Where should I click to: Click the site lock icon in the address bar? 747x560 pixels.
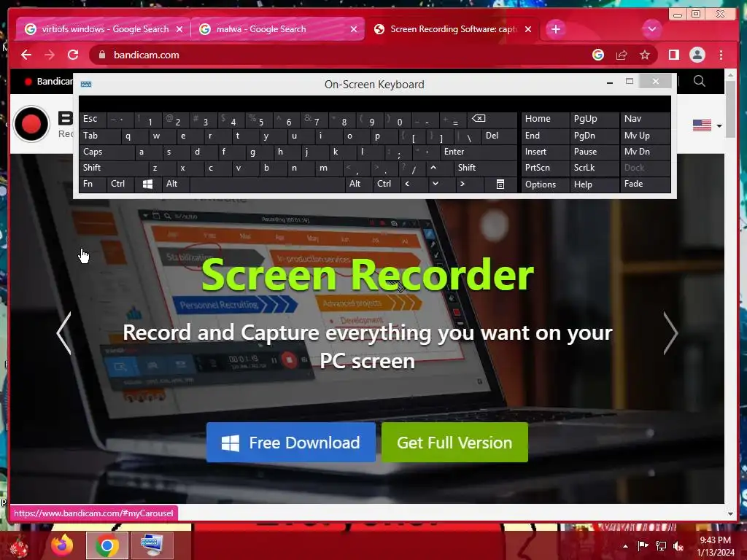pos(101,55)
